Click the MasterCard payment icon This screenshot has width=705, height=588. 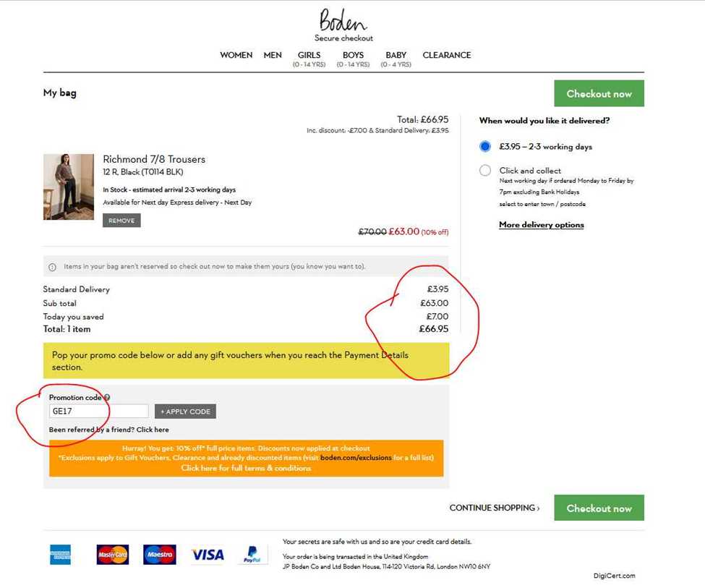112,554
